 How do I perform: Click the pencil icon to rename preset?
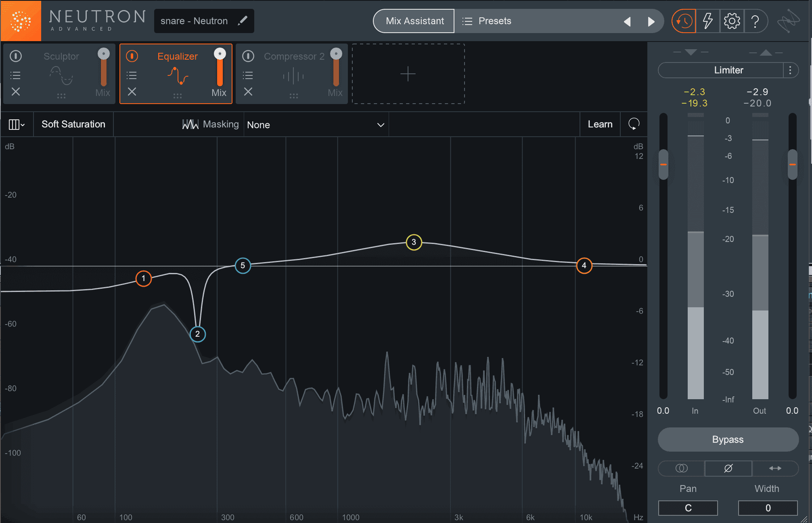(243, 21)
